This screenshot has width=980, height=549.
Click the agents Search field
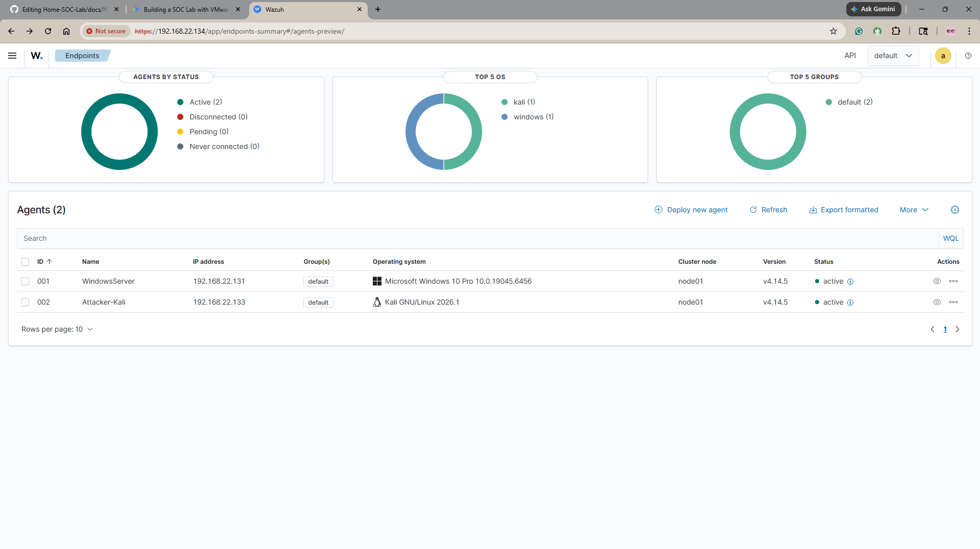point(477,238)
